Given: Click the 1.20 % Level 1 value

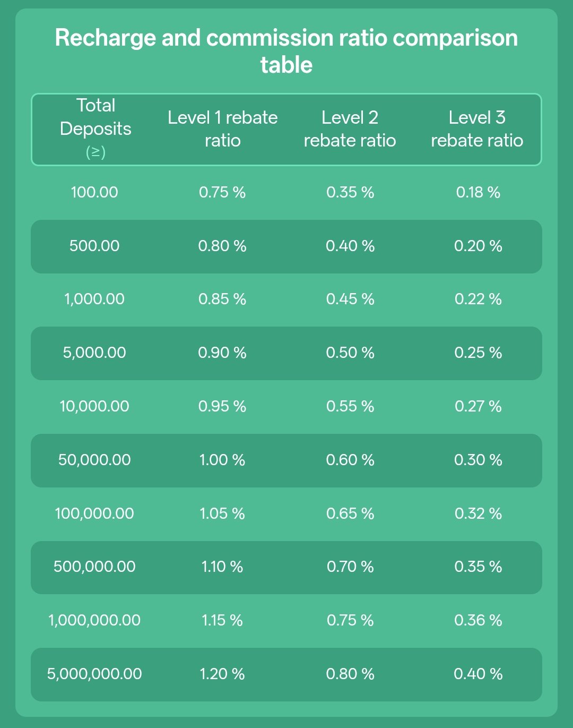Looking at the screenshot, I should click(222, 674).
